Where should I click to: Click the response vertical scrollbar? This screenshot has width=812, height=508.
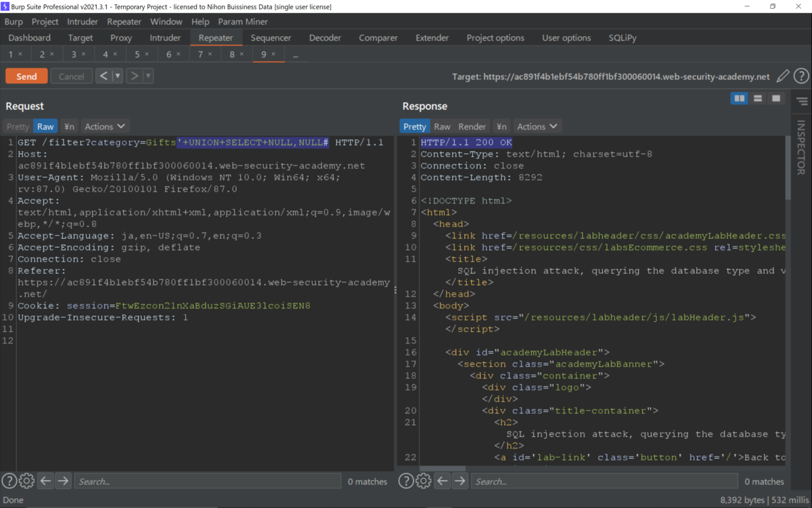[787, 168]
